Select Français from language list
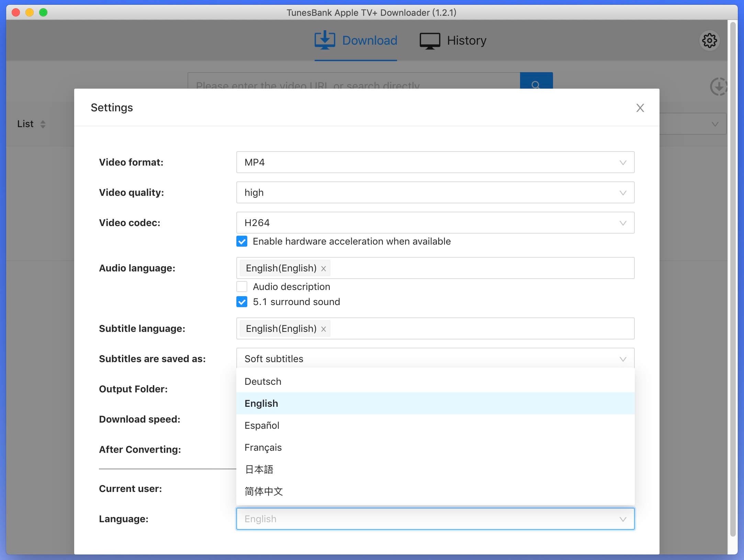This screenshot has width=744, height=560. (x=435, y=447)
